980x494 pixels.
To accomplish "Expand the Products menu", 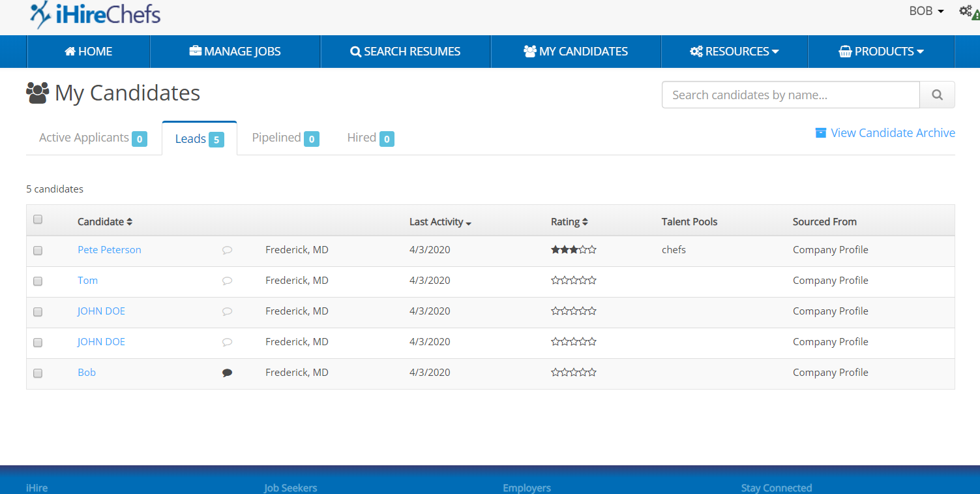I will (881, 52).
